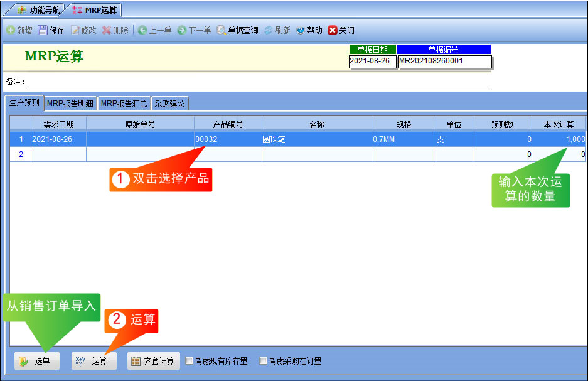Viewport: 588px width, 381px height.
Task: Open the MRP报告汇总 tab
Action: 124,104
